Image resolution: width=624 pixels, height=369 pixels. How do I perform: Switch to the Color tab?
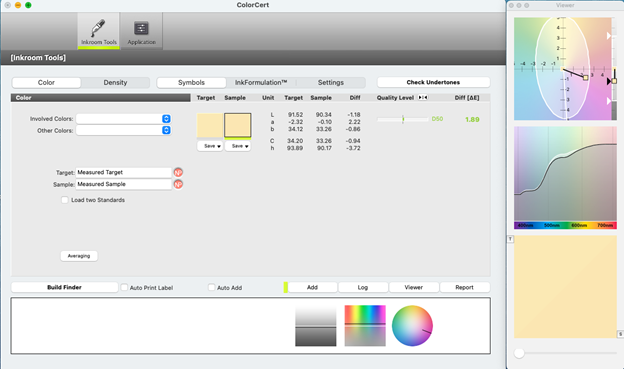pos(46,82)
